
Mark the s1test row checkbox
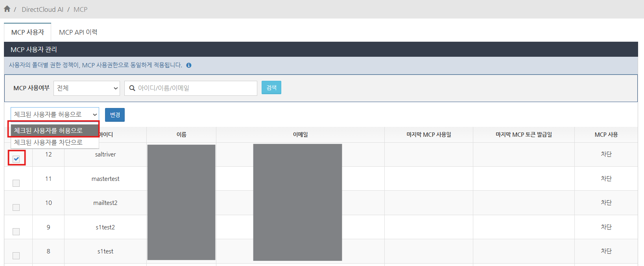(x=16, y=256)
